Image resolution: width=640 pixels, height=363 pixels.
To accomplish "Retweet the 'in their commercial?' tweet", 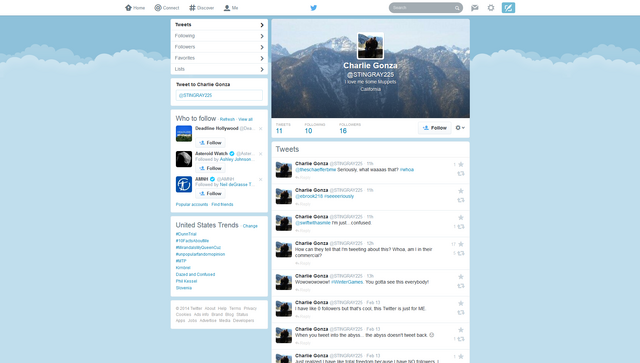I will [x=461, y=253].
